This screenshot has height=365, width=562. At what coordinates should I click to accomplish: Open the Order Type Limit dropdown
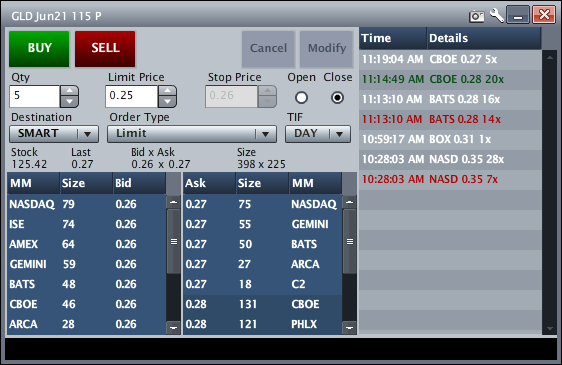point(192,134)
